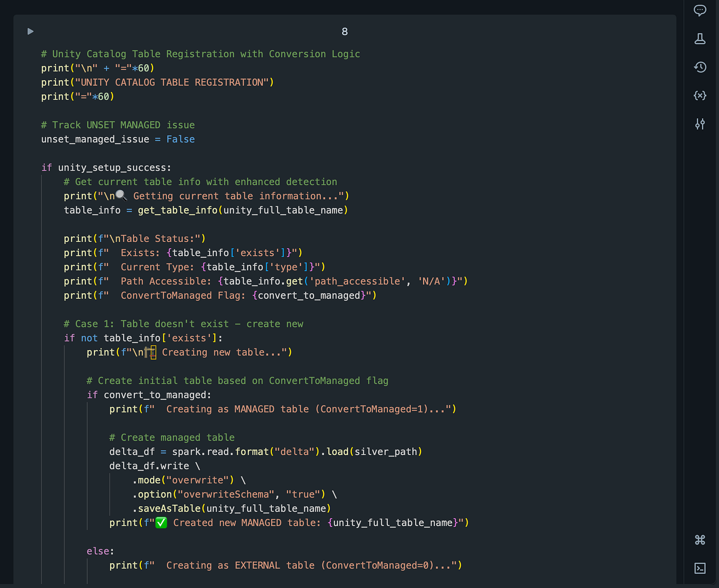Click the line 'delta_df.write \'
This screenshot has width=719, height=588.
tap(155, 466)
